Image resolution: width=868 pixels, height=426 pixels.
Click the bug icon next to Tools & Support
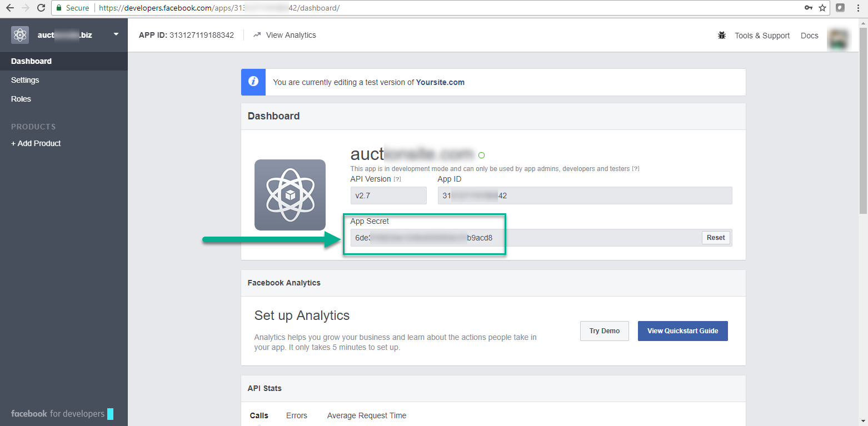[722, 35]
